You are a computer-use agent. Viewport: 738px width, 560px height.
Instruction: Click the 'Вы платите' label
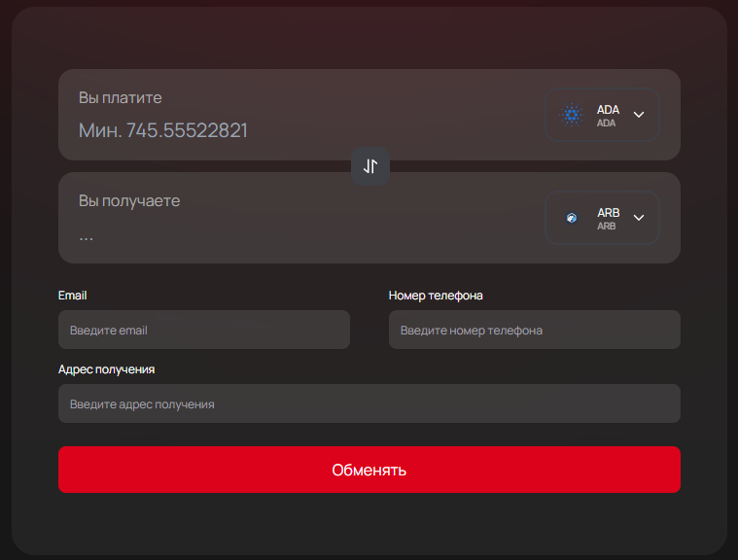click(120, 98)
